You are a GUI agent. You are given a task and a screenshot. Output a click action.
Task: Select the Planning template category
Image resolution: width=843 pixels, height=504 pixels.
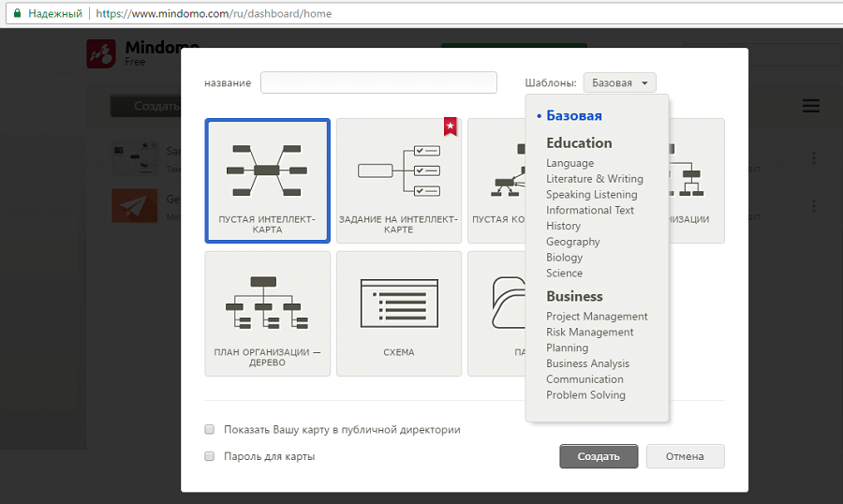click(x=568, y=348)
